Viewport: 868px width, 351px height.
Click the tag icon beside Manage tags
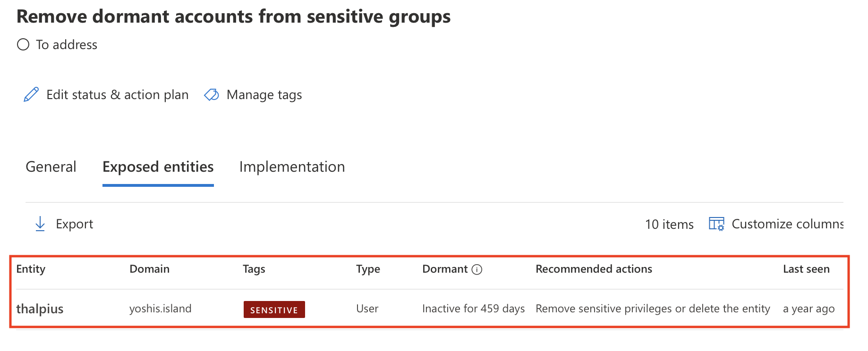click(x=211, y=94)
